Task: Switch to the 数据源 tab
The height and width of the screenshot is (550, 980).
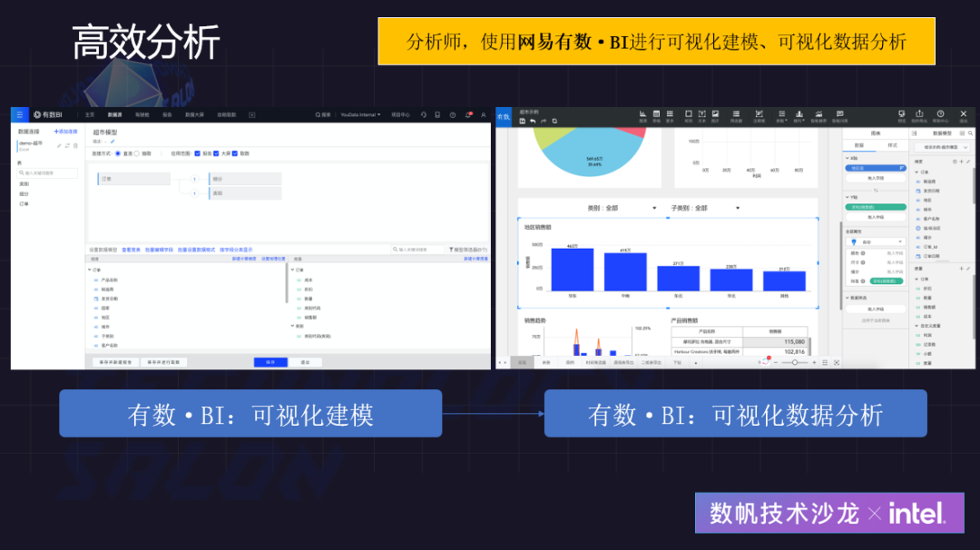Action: click(115, 115)
